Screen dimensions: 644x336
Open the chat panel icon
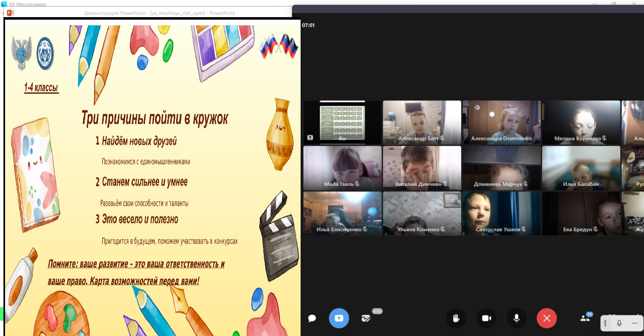[x=312, y=318]
